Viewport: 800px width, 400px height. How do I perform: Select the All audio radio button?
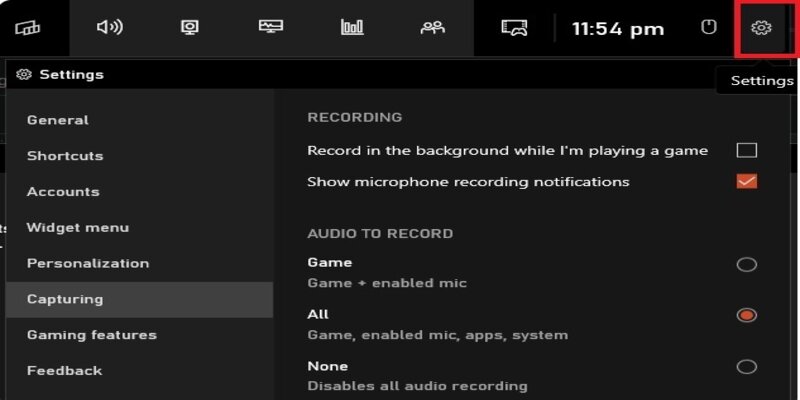pyautogui.click(x=746, y=315)
